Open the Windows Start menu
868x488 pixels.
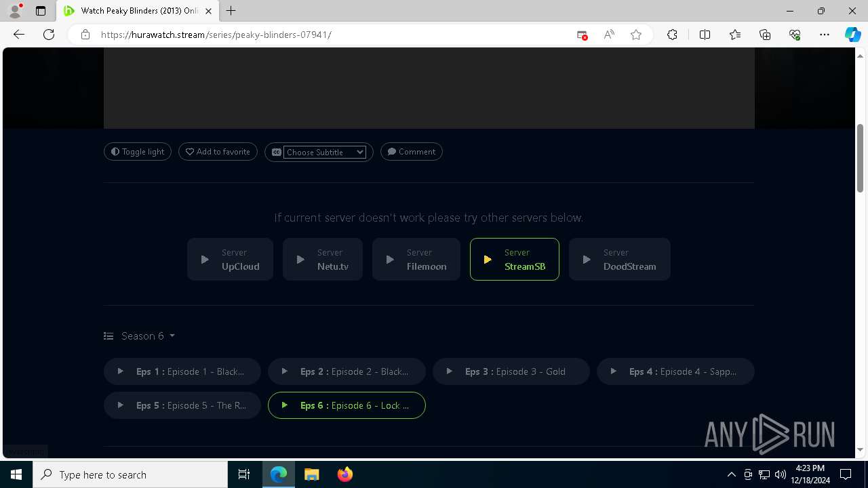[16, 474]
